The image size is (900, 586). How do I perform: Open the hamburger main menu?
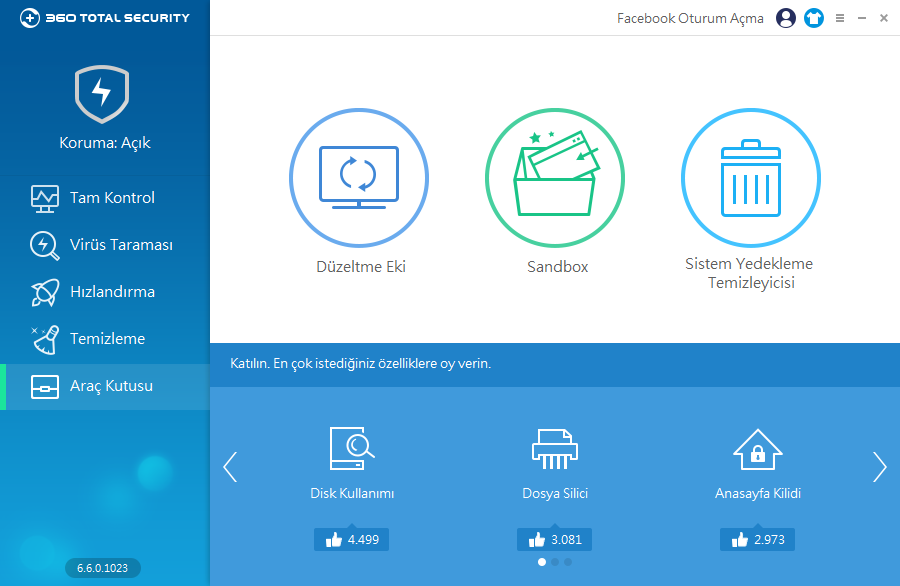pos(840,18)
